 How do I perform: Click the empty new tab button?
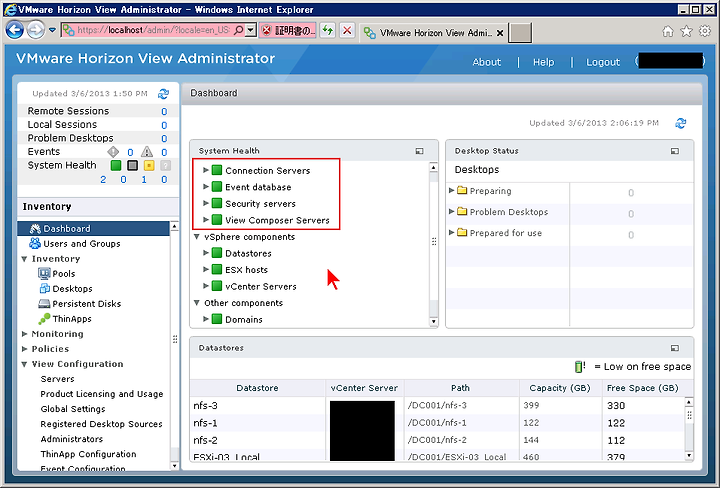[x=520, y=33]
